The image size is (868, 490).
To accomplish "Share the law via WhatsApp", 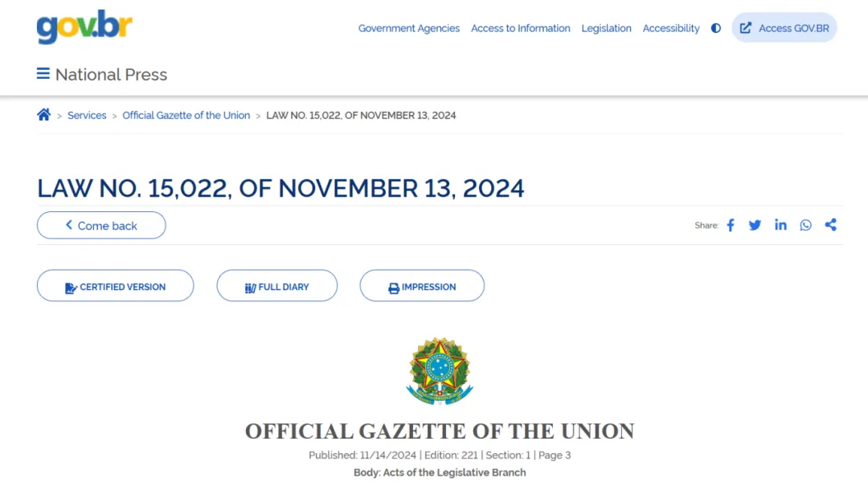I will (805, 225).
